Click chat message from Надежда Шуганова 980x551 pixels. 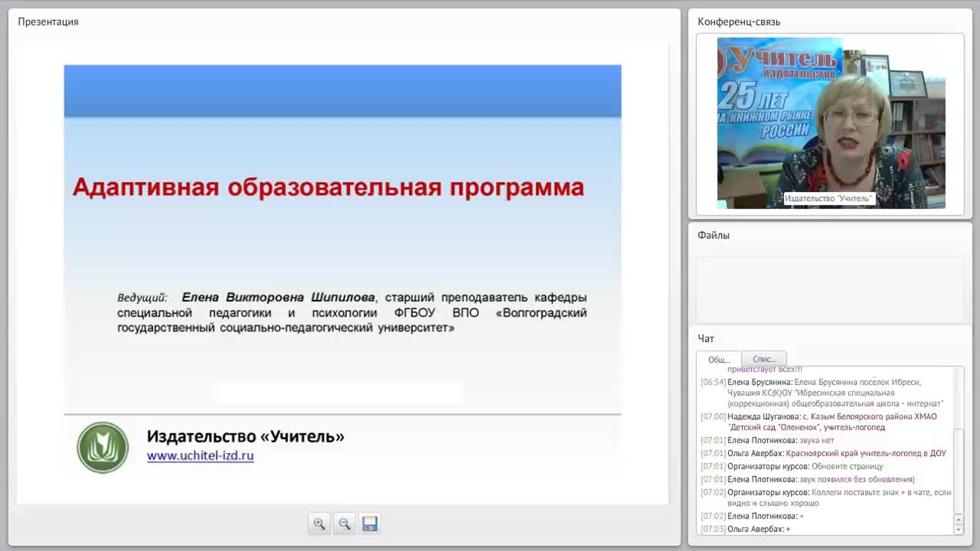(x=825, y=422)
